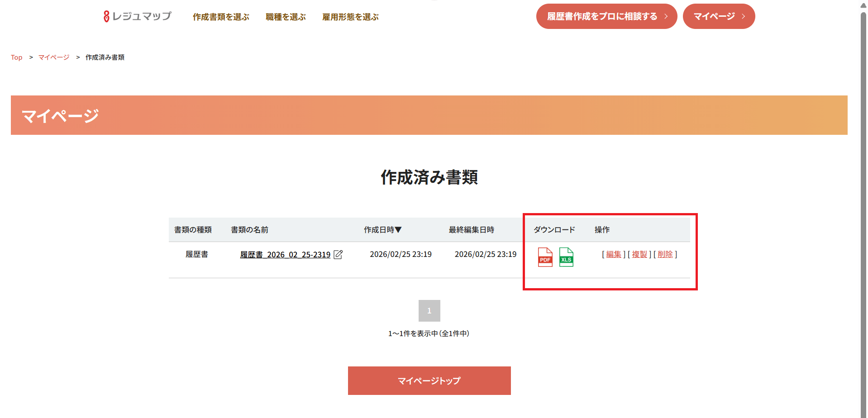Click 履歴書作成をプロに相談する button
The image size is (868, 418).
click(606, 16)
